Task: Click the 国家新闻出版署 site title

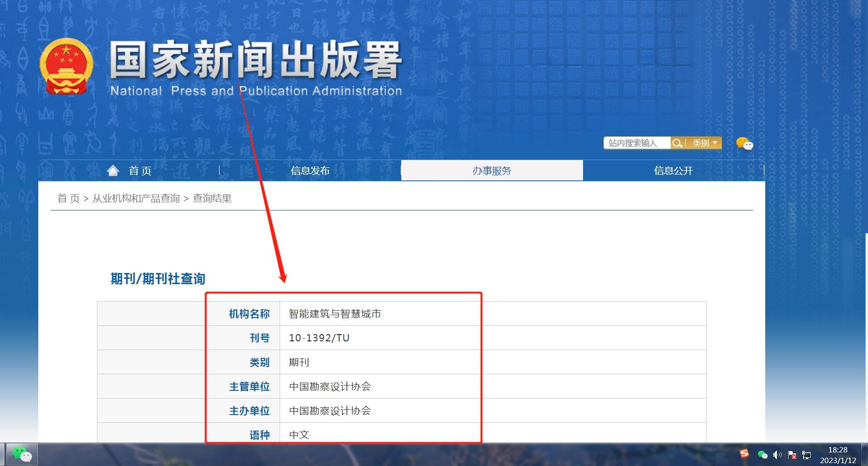Action: click(x=255, y=60)
